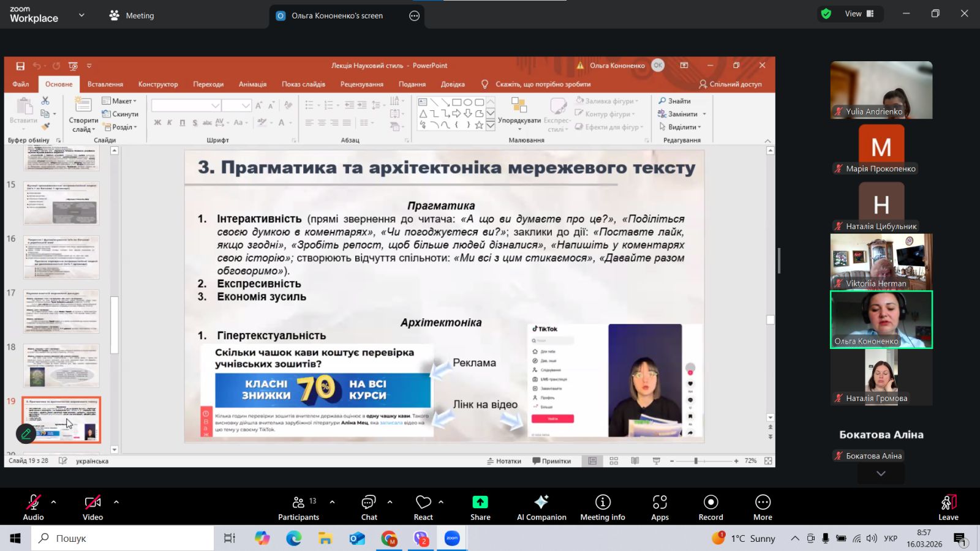Viewport: 980px width, 551px height.
Task: Switch to the Meeting tab
Action: [x=132, y=16]
